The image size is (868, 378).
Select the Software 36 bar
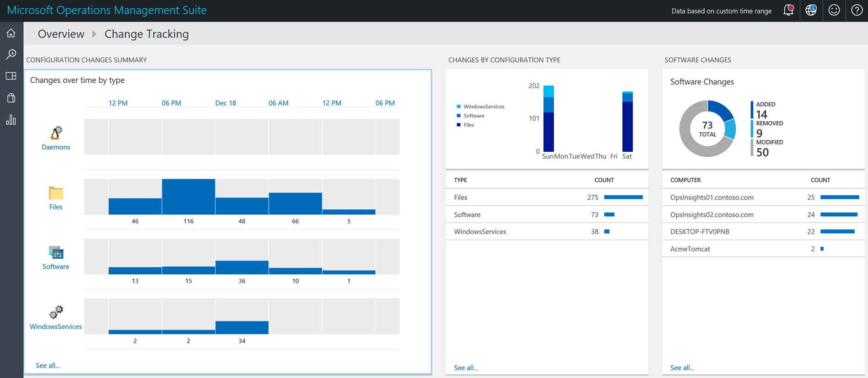point(242,267)
